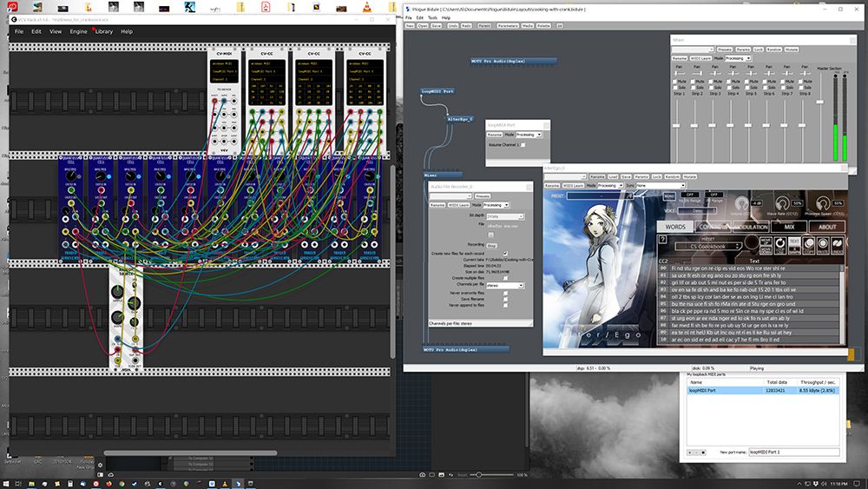Click the VLC cone icon at top
Screen dimensions: 868x489
(366, 7)
